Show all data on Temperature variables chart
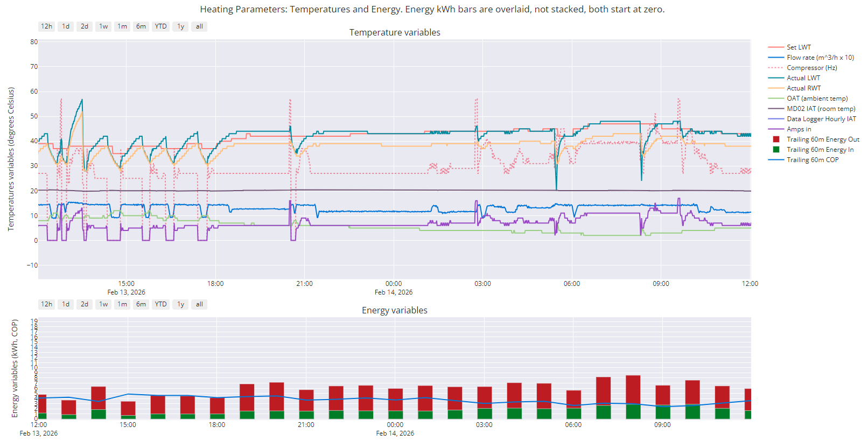The width and height of the screenshot is (868, 448). (x=199, y=26)
